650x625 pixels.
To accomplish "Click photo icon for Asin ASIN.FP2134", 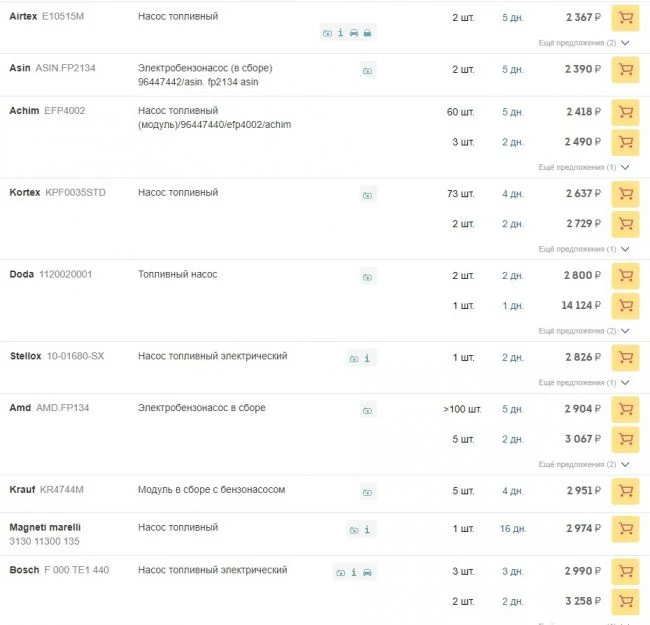I will [367, 70].
